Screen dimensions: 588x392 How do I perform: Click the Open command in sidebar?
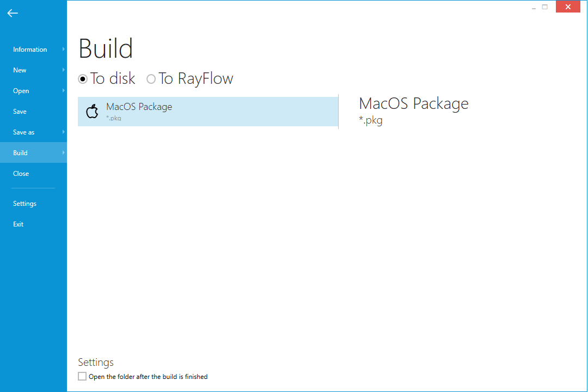tap(21, 90)
